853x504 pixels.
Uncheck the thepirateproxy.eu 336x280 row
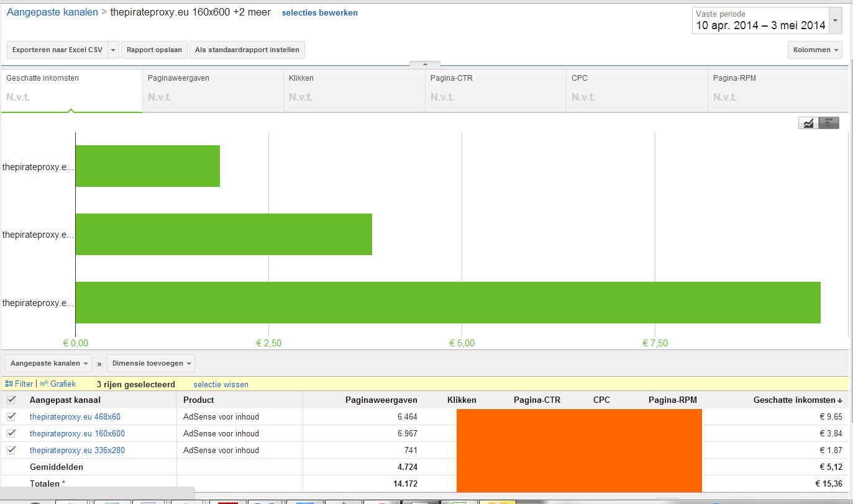11,450
